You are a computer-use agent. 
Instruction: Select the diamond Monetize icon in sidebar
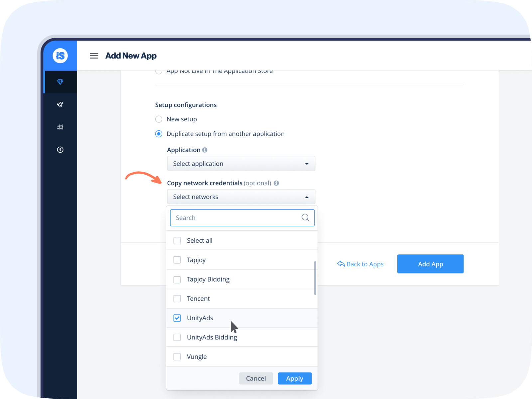click(60, 82)
